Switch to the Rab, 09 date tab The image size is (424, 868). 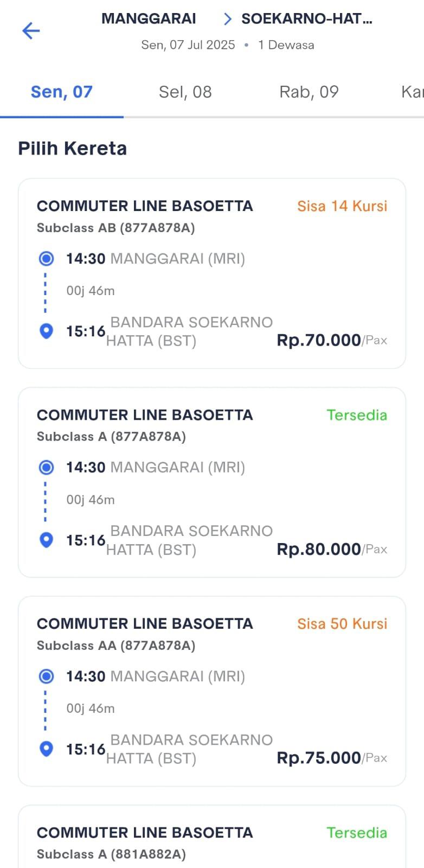(309, 92)
